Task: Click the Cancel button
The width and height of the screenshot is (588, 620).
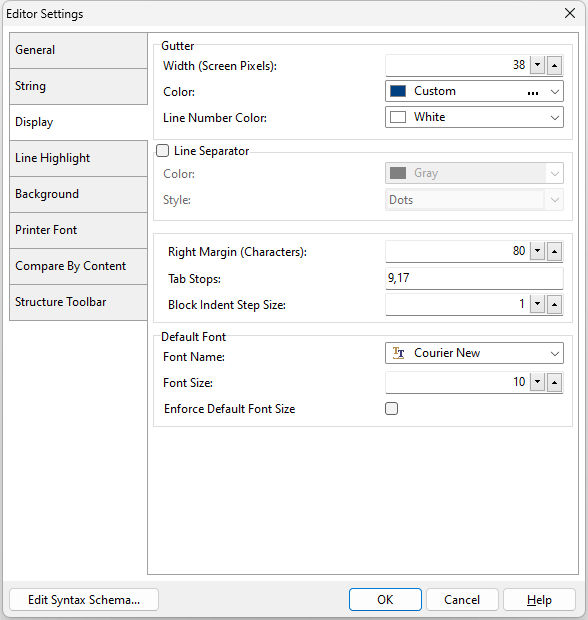Action: [462, 600]
